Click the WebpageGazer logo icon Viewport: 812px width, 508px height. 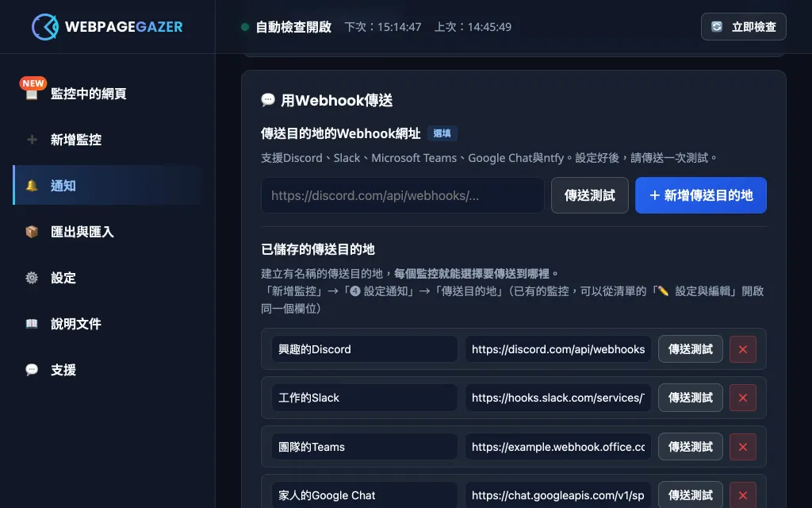pyautogui.click(x=45, y=26)
